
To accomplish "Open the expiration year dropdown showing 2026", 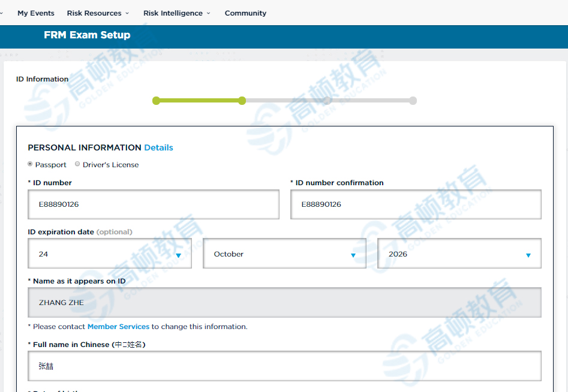I will tap(459, 254).
